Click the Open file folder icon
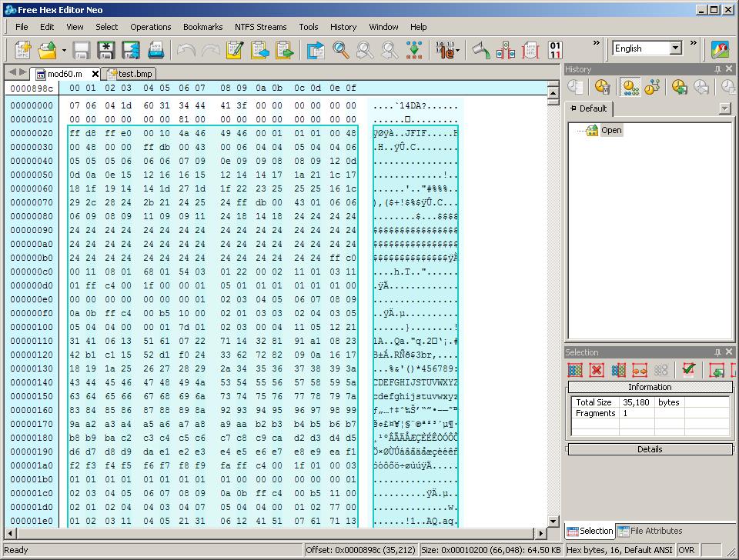This screenshot has width=739, height=560. pyautogui.click(x=47, y=49)
